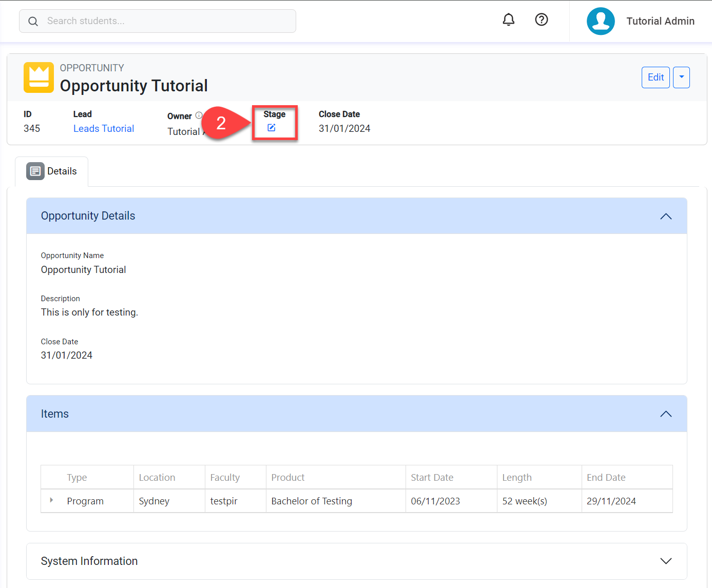Click the Stage edit pencil icon
This screenshot has height=588, width=712.
click(x=272, y=128)
